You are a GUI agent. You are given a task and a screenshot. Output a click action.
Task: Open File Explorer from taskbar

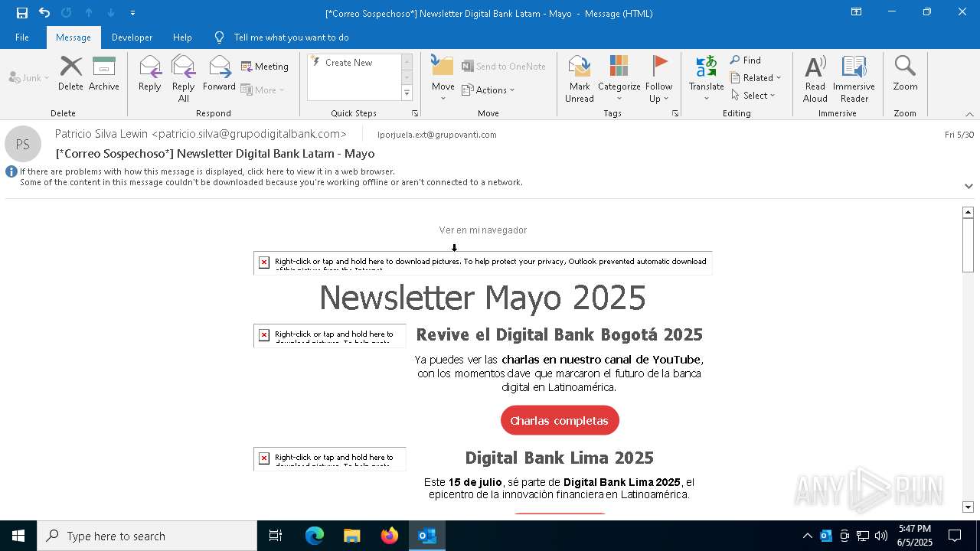pyautogui.click(x=352, y=536)
